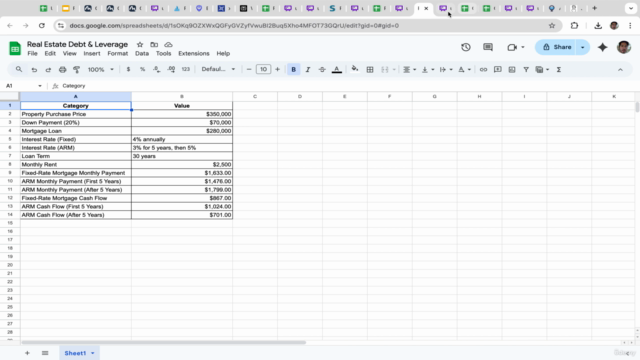Click the Meet camera icon
640x360 pixels.
(512, 47)
